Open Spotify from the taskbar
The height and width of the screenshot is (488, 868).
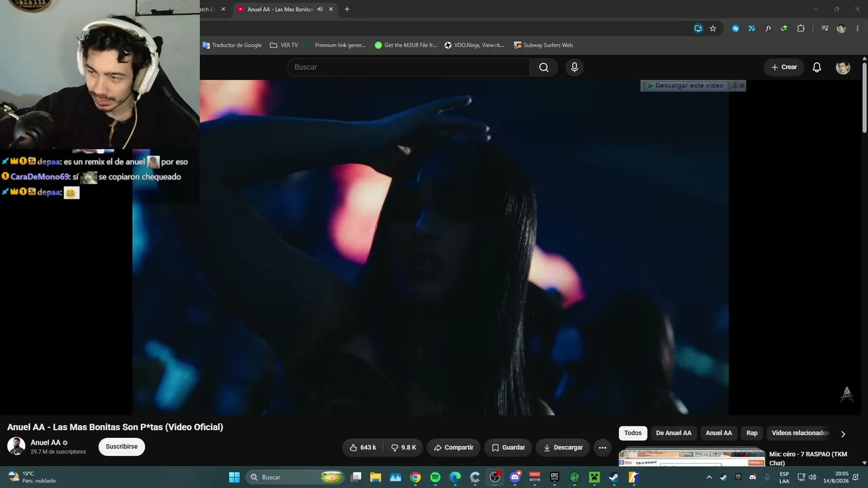point(435,477)
